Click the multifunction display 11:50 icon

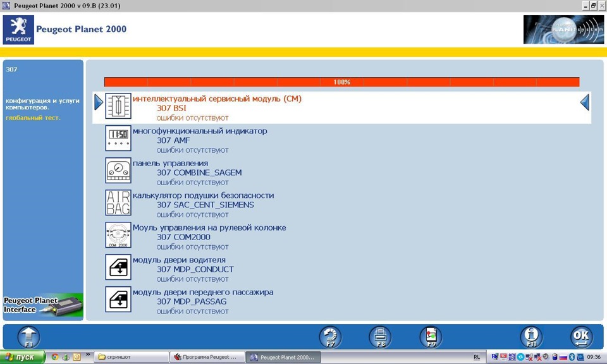(118, 138)
